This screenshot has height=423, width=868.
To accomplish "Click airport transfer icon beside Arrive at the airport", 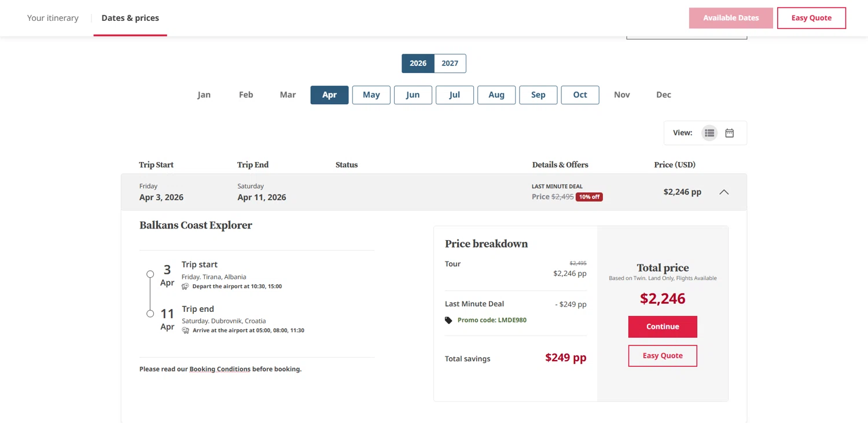I will (x=185, y=330).
